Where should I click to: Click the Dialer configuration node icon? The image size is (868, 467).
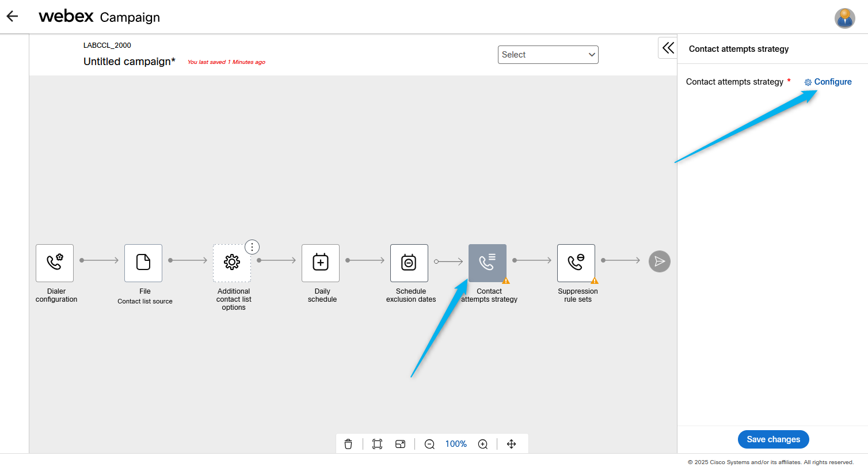[55, 263]
